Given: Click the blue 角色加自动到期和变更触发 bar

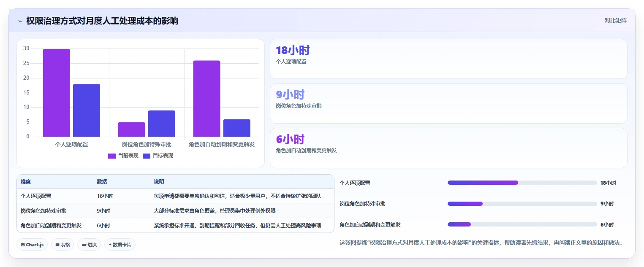Looking at the screenshot, I should [237, 128].
